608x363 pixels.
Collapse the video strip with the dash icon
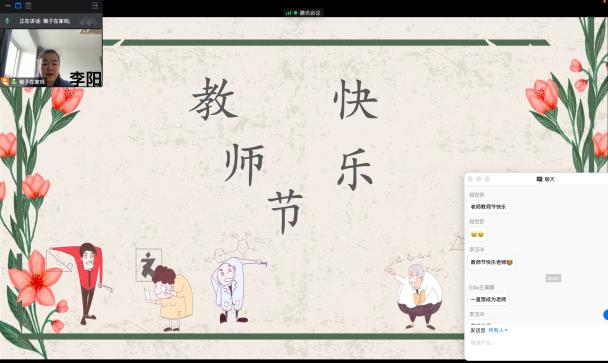click(x=7, y=5)
